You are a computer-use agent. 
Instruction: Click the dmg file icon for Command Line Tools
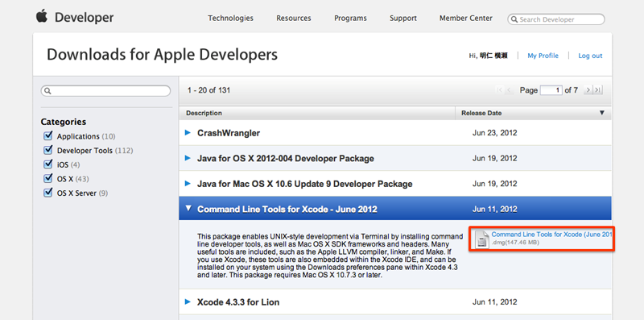pos(482,239)
